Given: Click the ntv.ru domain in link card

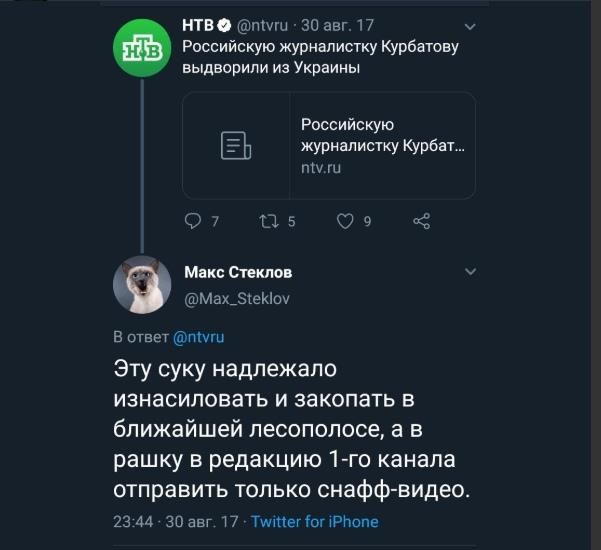Looking at the screenshot, I should [x=321, y=169].
